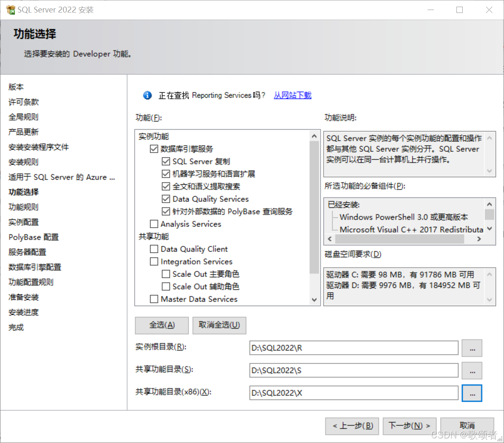This screenshot has width=504, height=443.
Task: Click the 驱动器 C disk requirement text
Action: [x=400, y=274]
